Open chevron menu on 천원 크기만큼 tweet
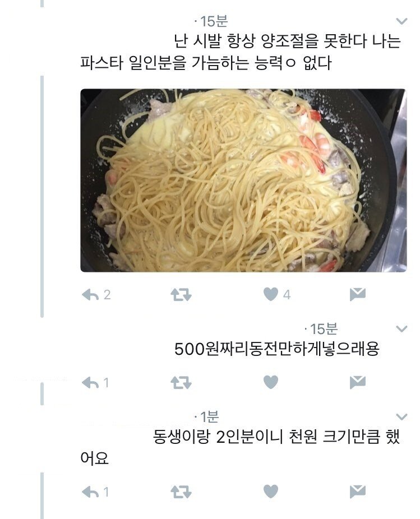Image resolution: width=420 pixels, height=519 pixels. click(x=401, y=416)
